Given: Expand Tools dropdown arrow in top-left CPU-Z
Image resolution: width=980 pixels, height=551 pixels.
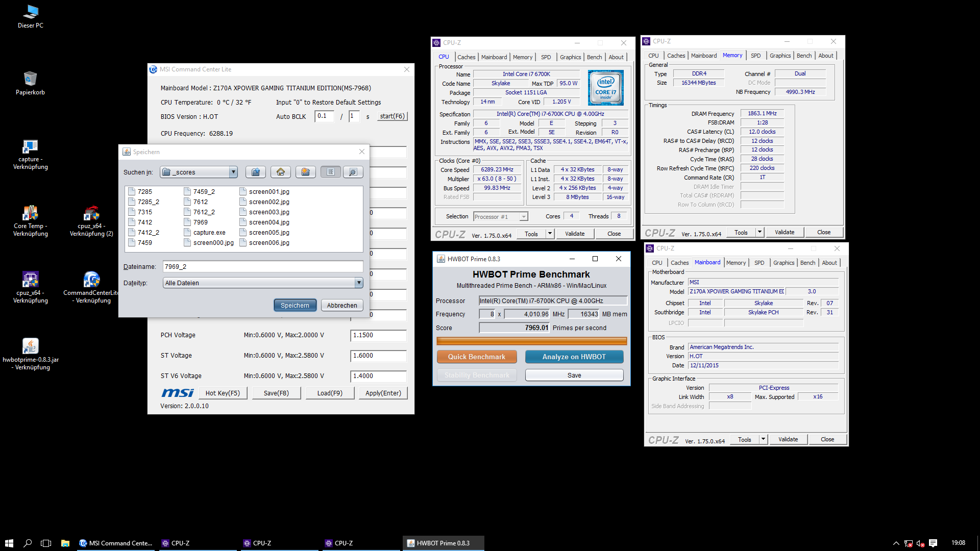Looking at the screenshot, I should (550, 234).
